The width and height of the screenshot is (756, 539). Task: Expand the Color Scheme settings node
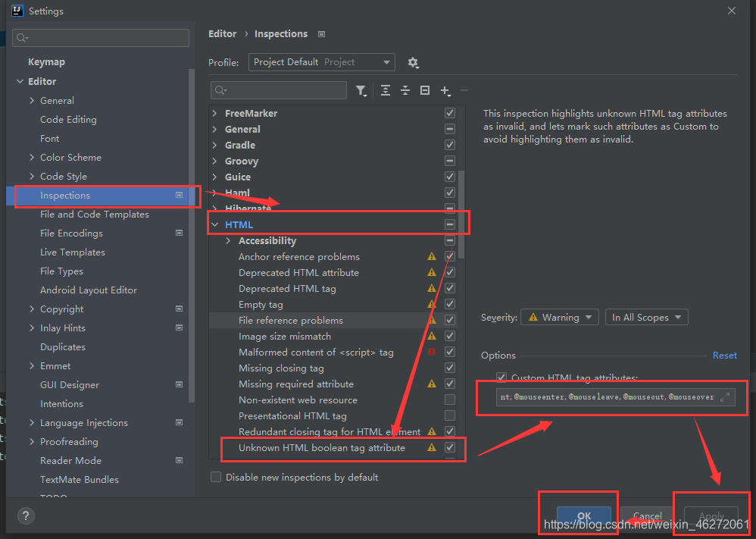tap(32, 158)
